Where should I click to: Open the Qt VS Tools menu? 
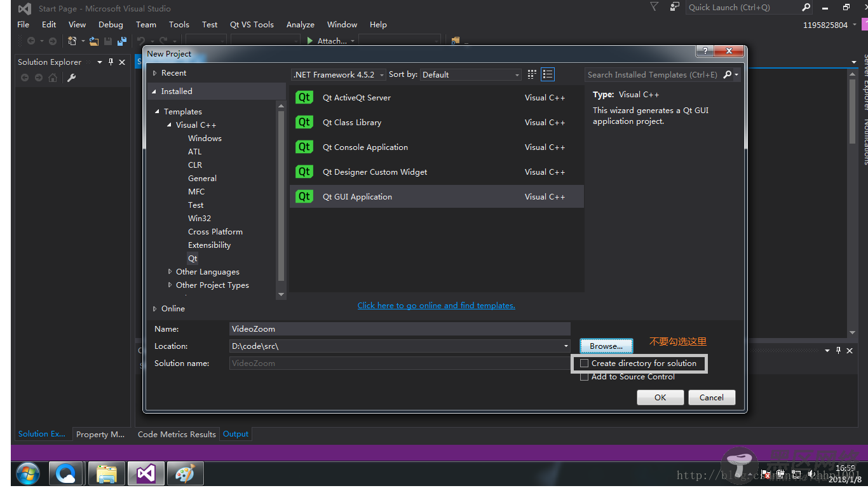point(252,24)
